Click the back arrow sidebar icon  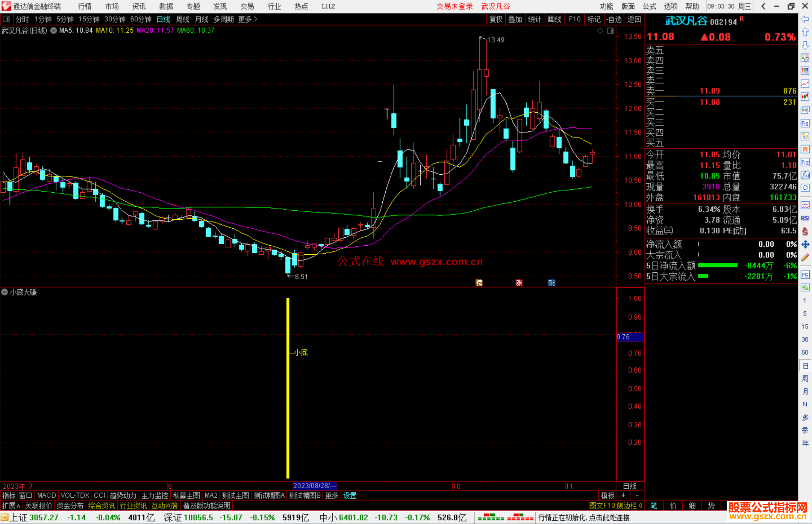805,19
